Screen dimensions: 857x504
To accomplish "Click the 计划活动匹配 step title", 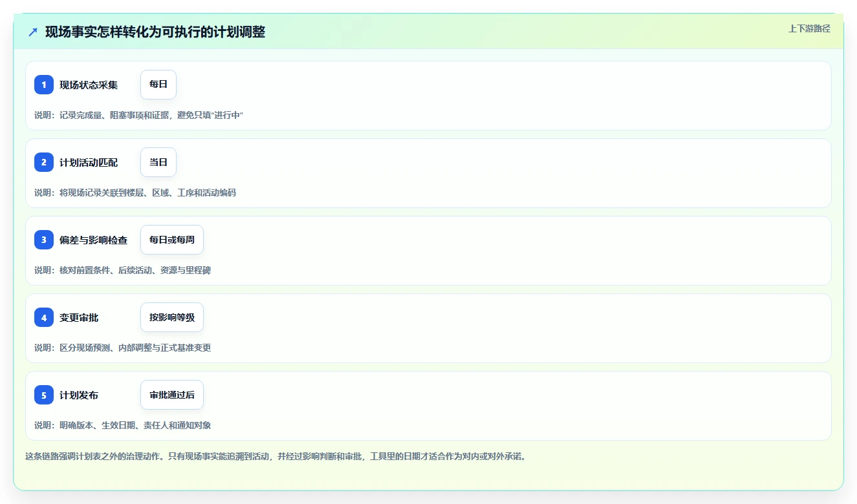I will pos(89,162).
